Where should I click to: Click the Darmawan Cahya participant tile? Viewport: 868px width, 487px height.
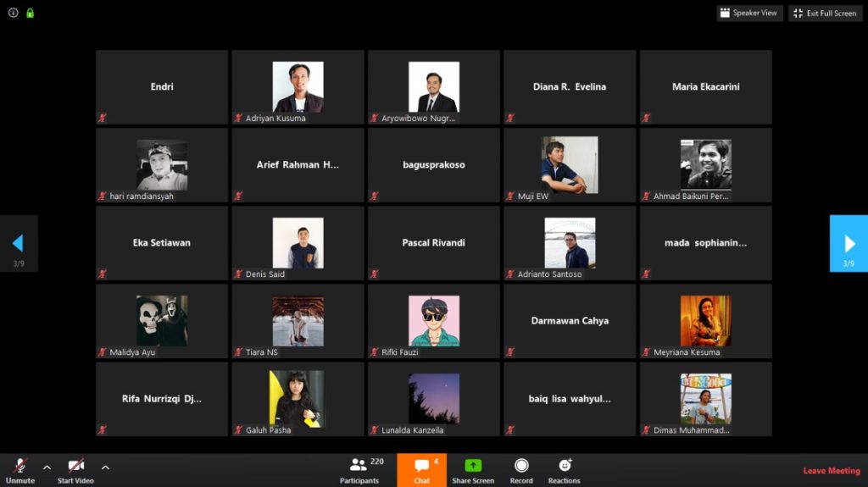pyautogui.click(x=570, y=321)
